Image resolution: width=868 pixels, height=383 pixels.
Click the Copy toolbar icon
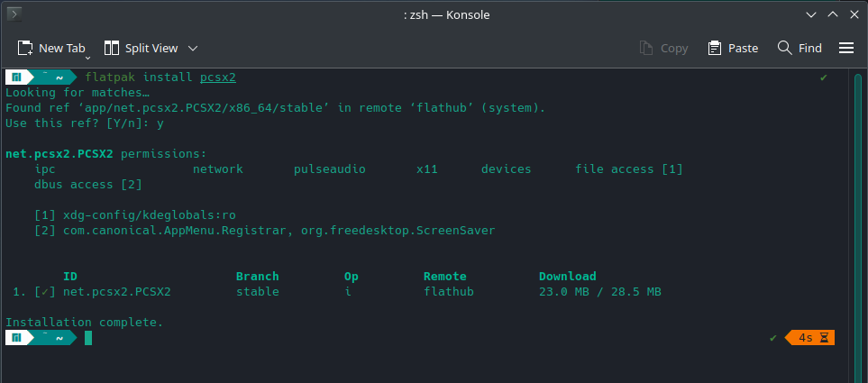pos(646,48)
